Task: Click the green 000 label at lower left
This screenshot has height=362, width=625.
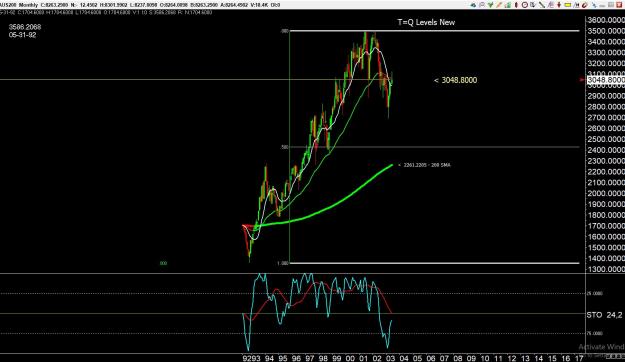Action: (163, 264)
